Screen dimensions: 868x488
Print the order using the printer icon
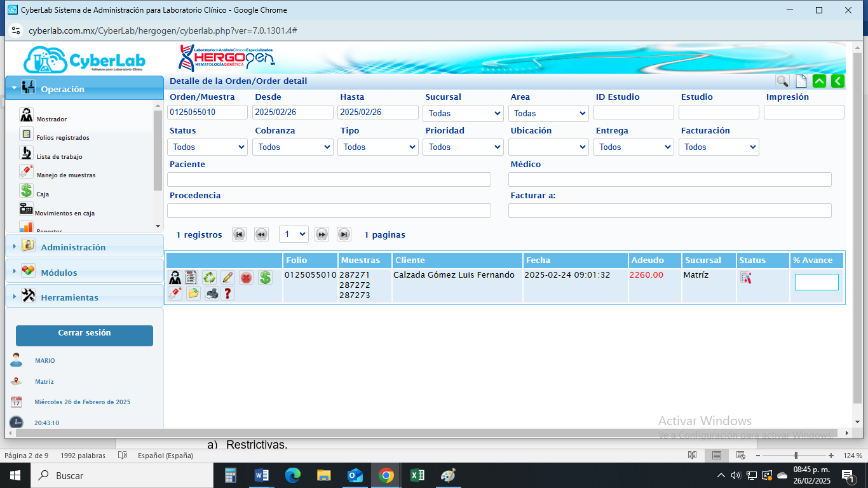coord(212,294)
